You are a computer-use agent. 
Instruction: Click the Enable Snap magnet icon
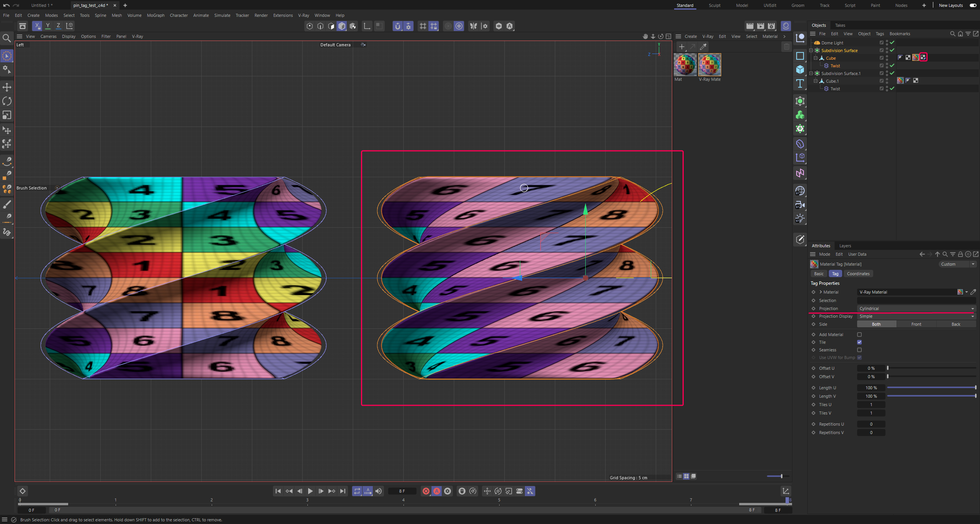(x=398, y=26)
